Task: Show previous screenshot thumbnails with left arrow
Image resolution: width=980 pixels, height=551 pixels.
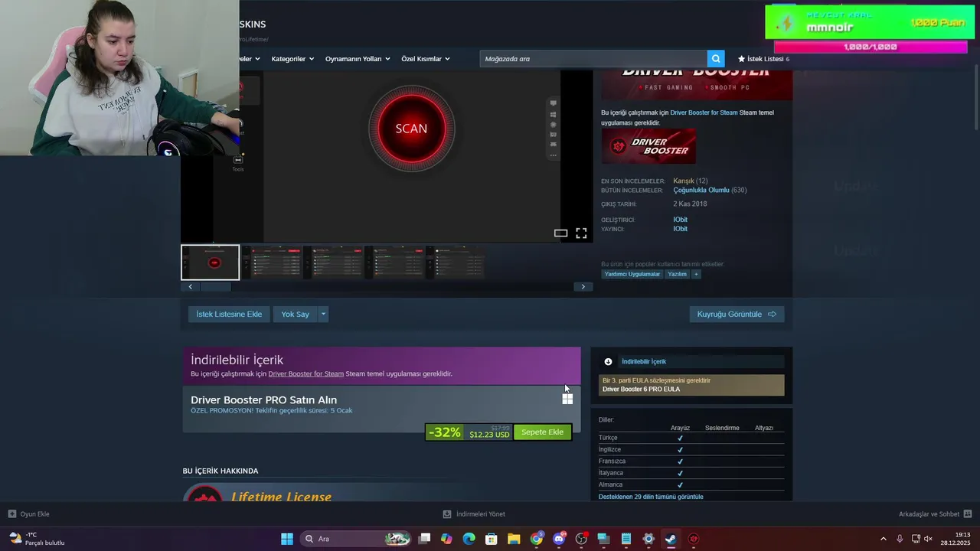Action: coord(191,287)
